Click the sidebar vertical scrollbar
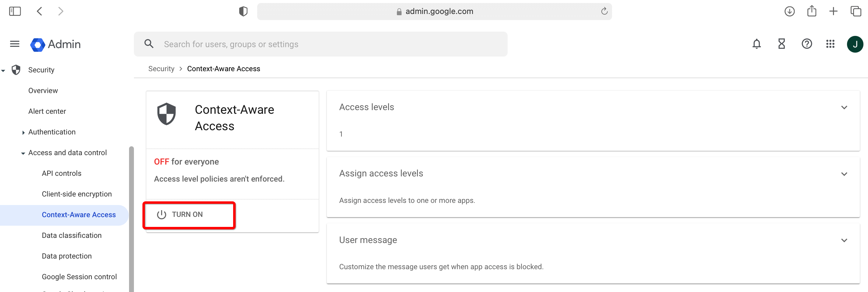 click(x=131, y=219)
